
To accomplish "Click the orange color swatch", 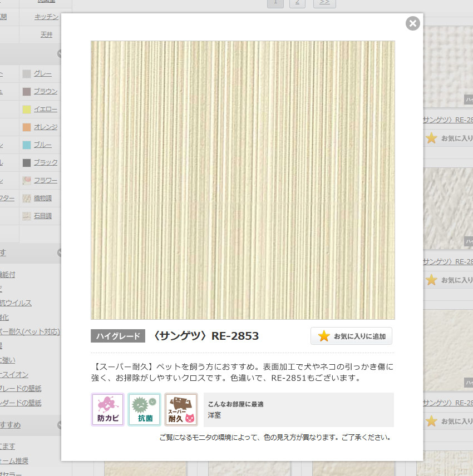I will tap(27, 127).
